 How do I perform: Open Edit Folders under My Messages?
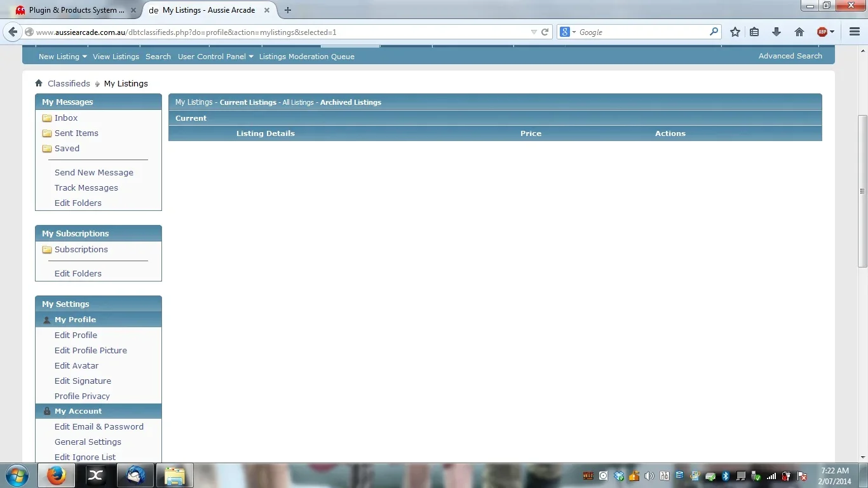pyautogui.click(x=78, y=203)
